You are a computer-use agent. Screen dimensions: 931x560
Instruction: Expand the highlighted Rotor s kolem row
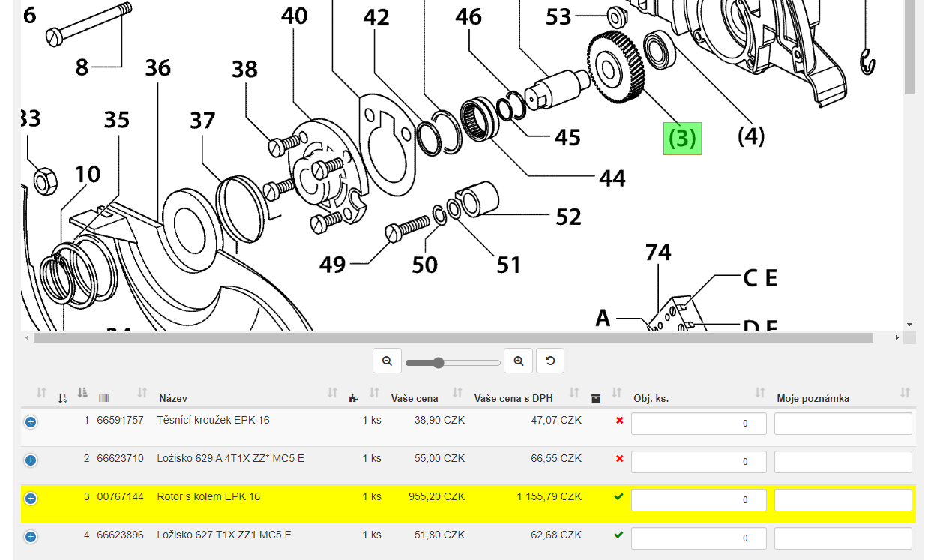31,498
